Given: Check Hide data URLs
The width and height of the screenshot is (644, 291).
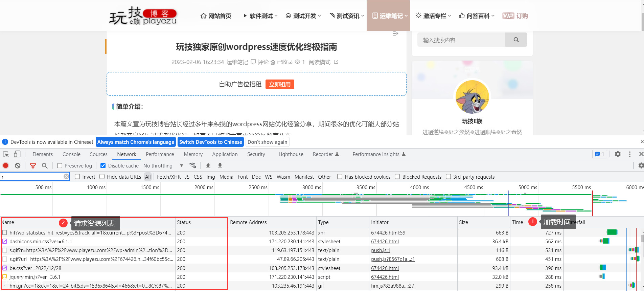Looking at the screenshot, I should [x=102, y=177].
